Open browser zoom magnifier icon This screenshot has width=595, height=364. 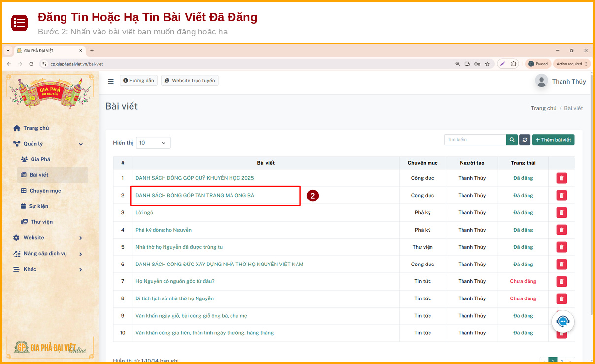coord(458,64)
